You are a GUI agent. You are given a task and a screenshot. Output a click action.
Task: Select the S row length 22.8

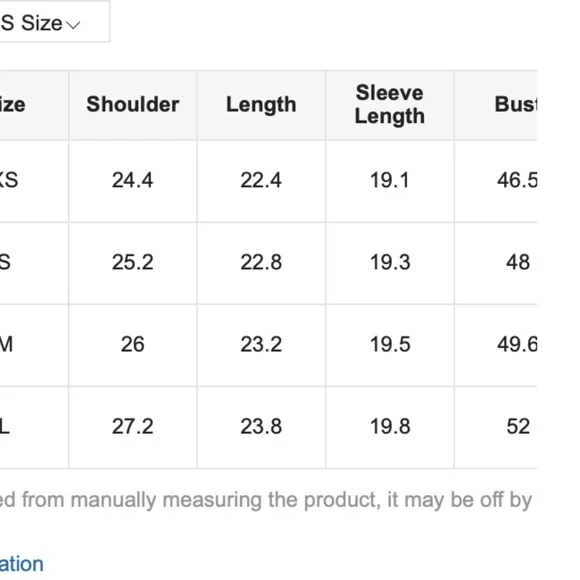click(x=261, y=263)
